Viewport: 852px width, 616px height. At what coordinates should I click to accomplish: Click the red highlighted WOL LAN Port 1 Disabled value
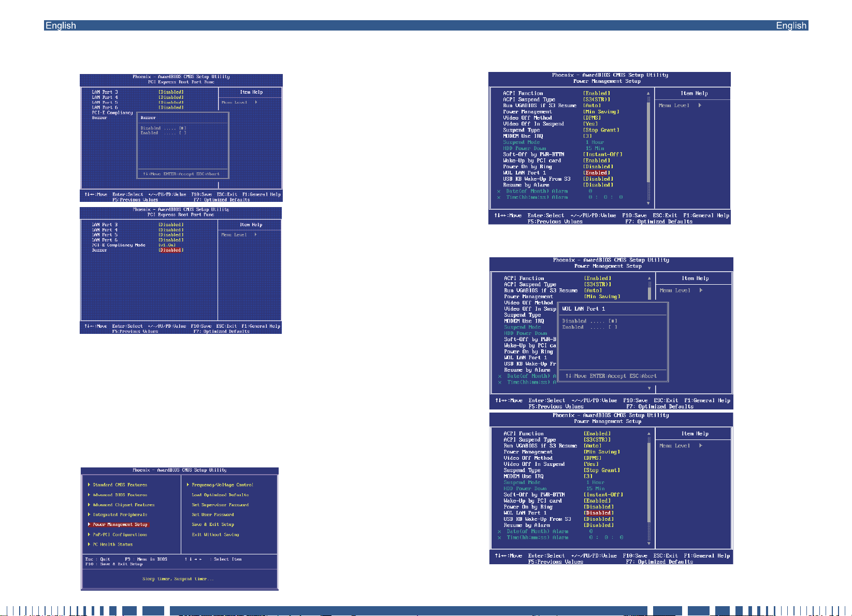point(598,513)
